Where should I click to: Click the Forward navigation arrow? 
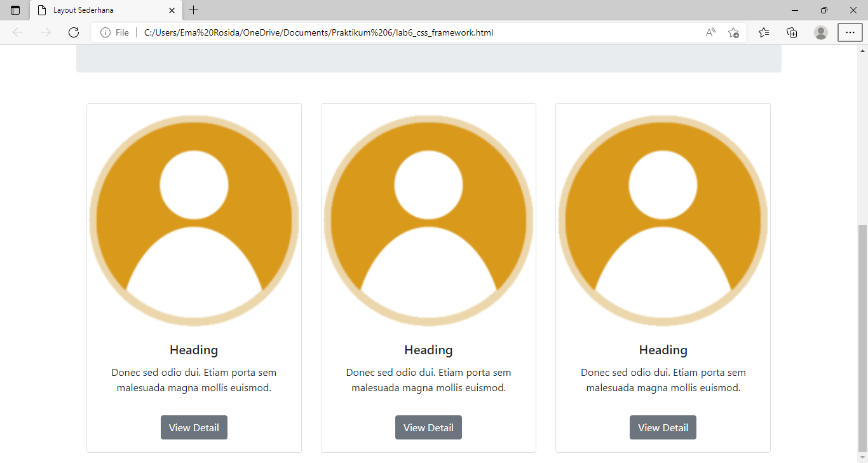click(x=45, y=32)
